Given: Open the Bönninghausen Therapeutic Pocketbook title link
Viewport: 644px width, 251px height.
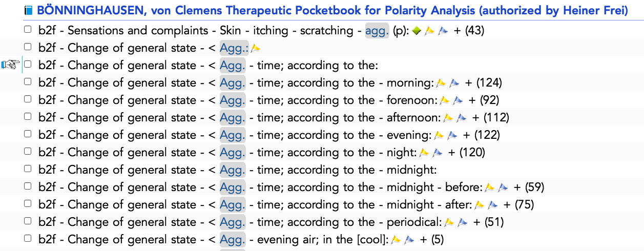Looking at the screenshot, I should click(333, 10).
